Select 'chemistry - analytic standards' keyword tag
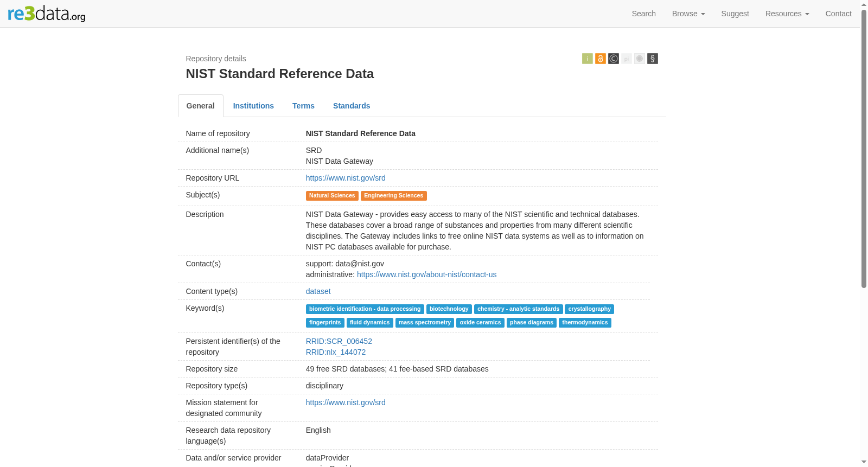Viewport: 868px width, 467px height. tap(519, 309)
